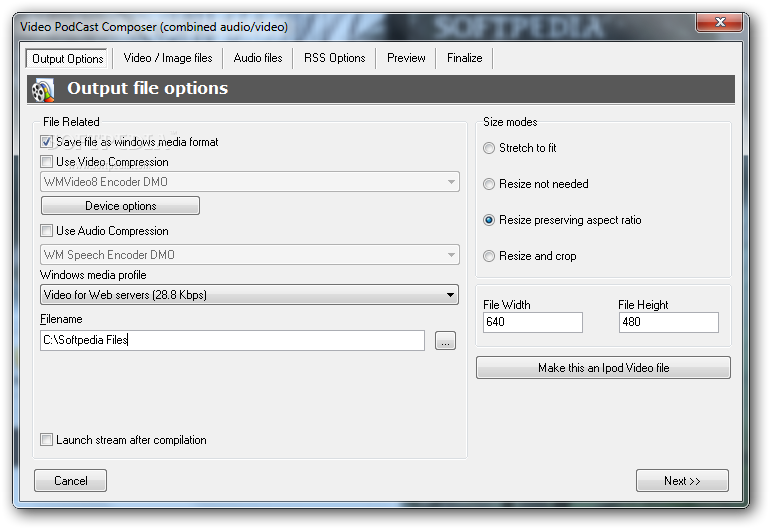Open the Audio files tab
The height and width of the screenshot is (529, 770).
tap(258, 58)
